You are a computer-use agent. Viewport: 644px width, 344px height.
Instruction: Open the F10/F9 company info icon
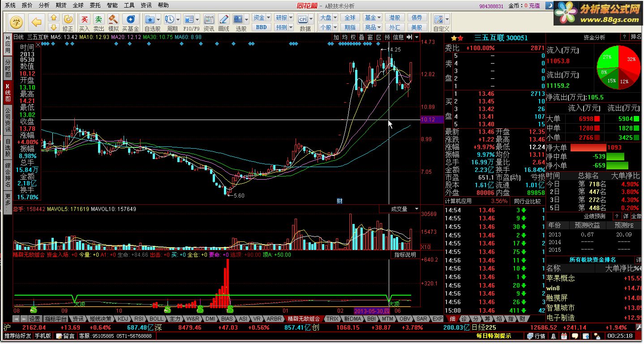189,19
